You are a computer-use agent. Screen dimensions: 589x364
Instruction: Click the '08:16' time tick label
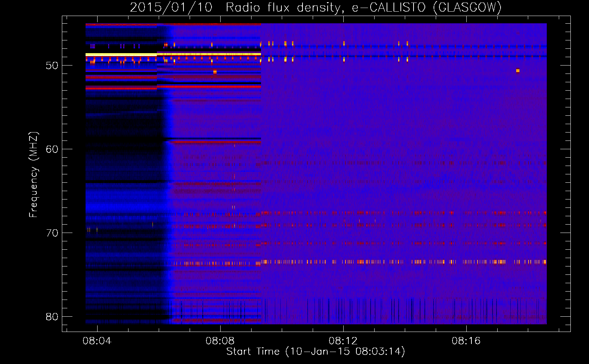pos(466,341)
